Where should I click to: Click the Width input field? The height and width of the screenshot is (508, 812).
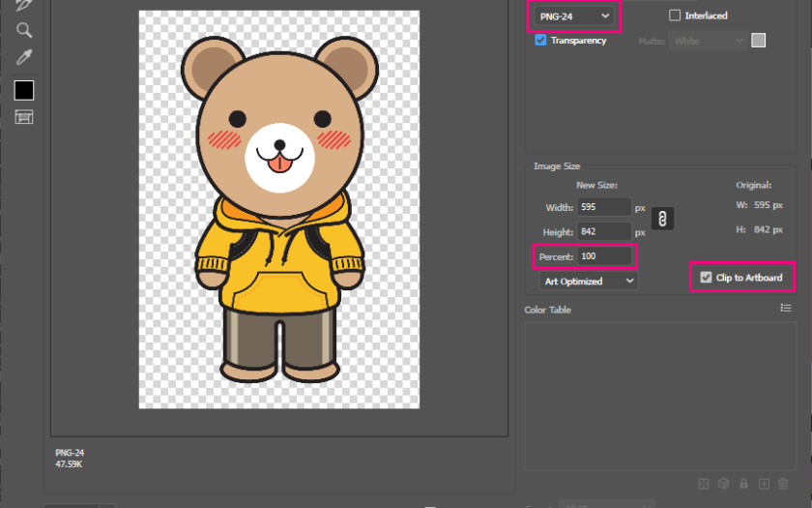tap(603, 207)
